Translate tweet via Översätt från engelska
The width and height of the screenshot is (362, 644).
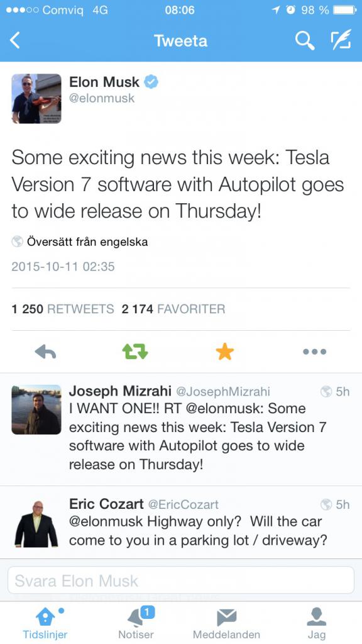(87, 242)
